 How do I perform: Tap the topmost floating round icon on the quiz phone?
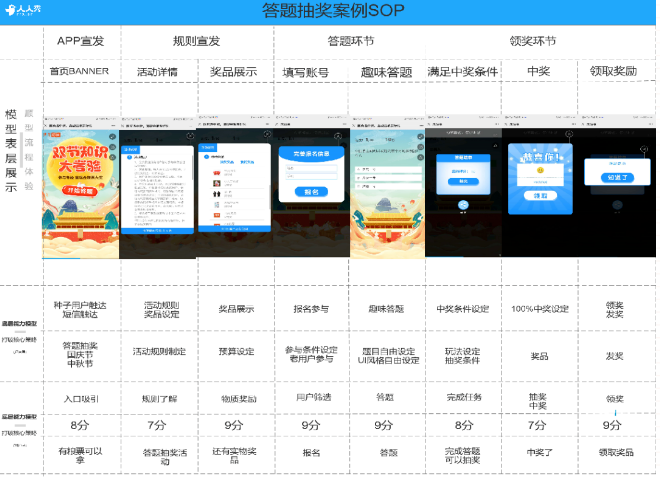pyautogui.click(x=420, y=137)
